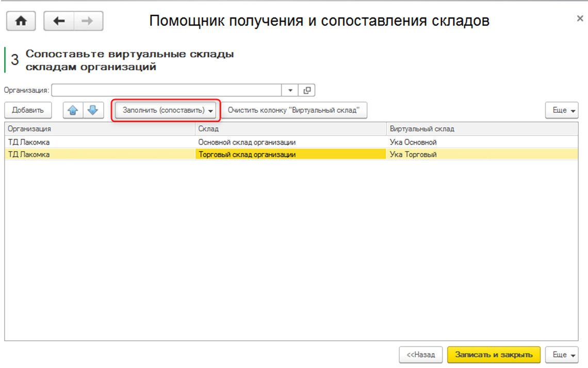Screen dimensions: 588x368
Task: Open the bottom Еще menu
Action: click(562, 355)
